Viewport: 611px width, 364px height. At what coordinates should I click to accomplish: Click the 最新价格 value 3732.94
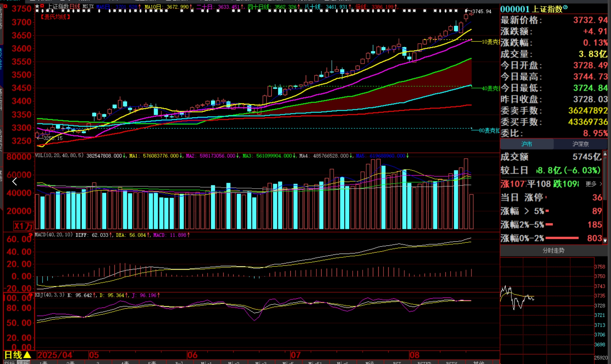(590, 20)
